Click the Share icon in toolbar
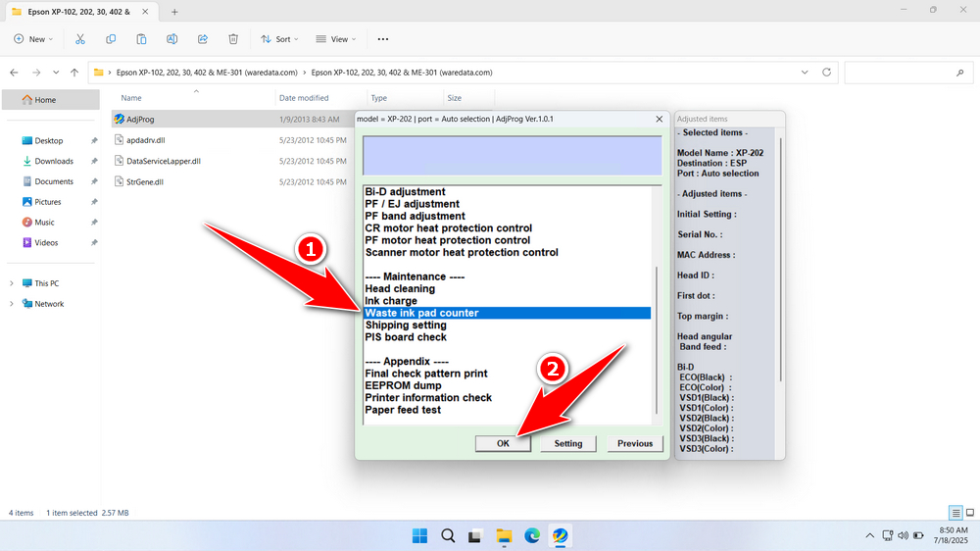Screen dimensions: 980x551 click(203, 39)
